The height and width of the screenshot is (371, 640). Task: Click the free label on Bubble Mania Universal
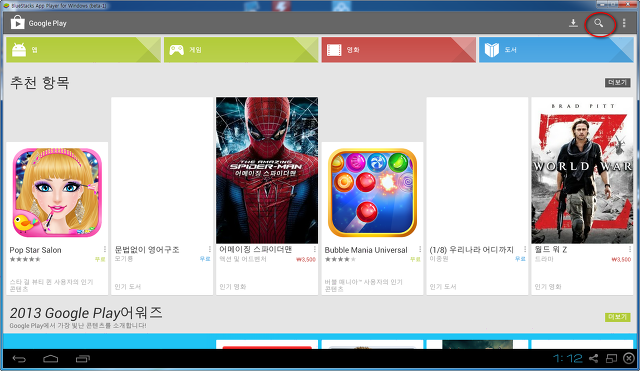tap(415, 259)
